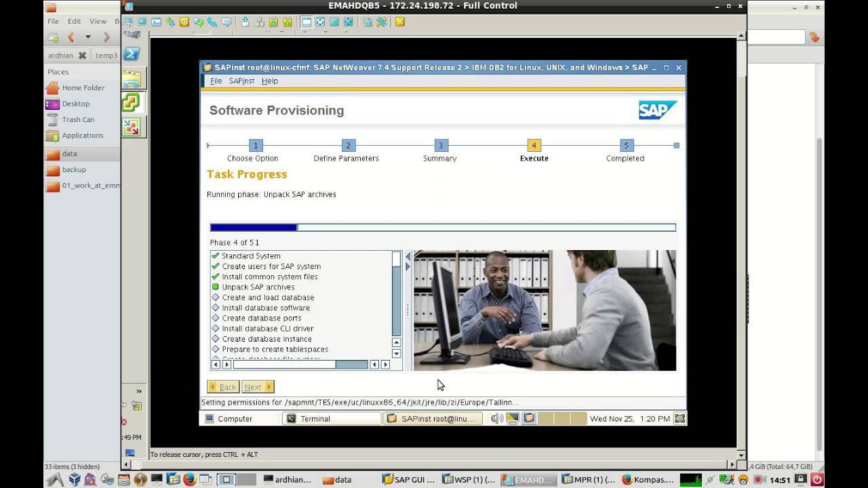
Task: Open Trash Can in Places
Action: click(78, 119)
